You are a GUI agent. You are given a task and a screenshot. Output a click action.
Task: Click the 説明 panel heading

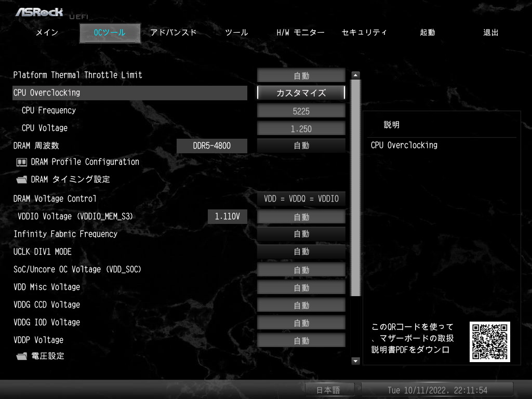[x=392, y=125]
